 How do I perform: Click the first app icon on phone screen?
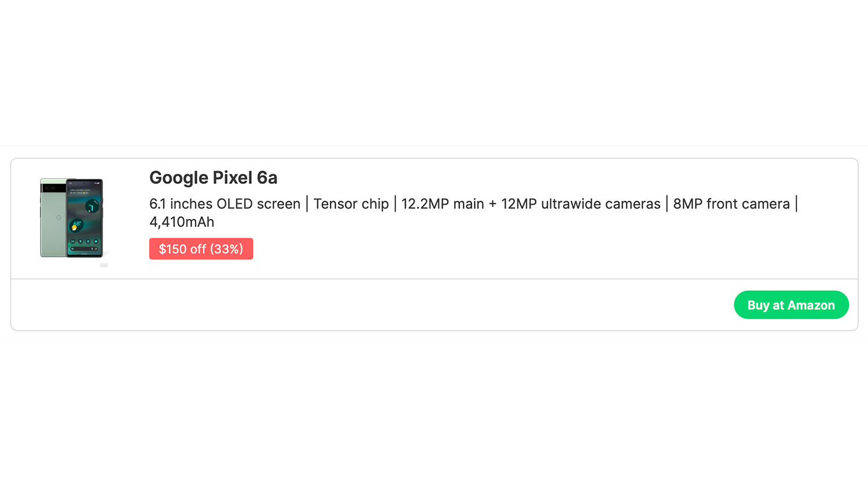point(73,241)
